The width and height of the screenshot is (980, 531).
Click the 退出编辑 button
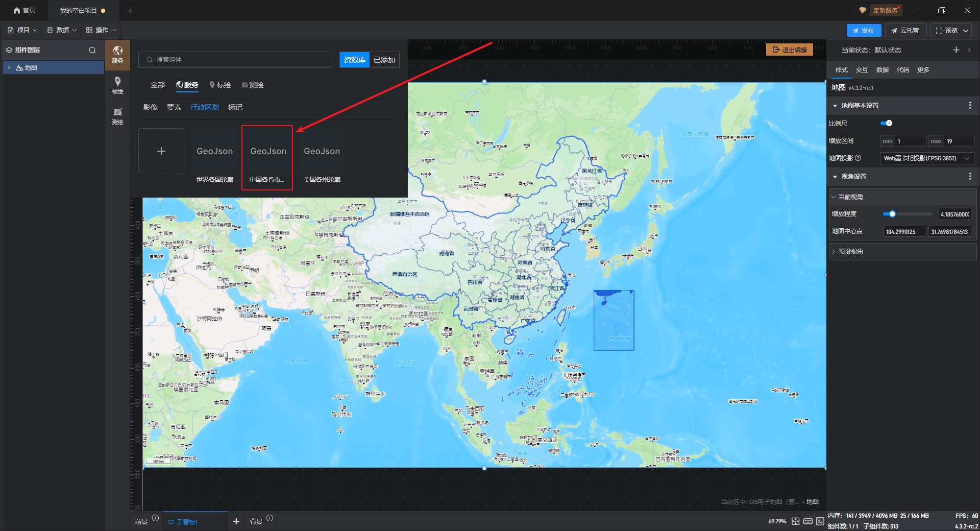click(x=790, y=50)
